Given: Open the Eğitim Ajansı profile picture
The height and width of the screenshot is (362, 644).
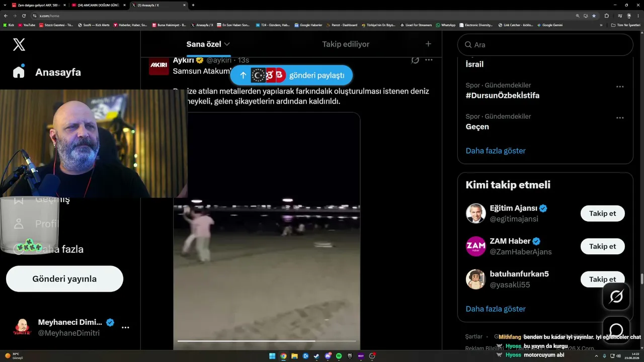Looking at the screenshot, I should [475, 213].
